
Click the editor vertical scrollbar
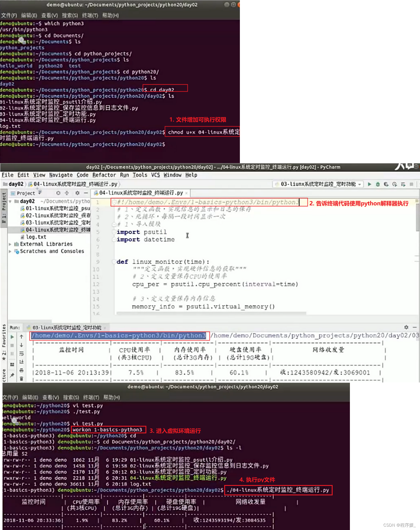(x=418, y=218)
